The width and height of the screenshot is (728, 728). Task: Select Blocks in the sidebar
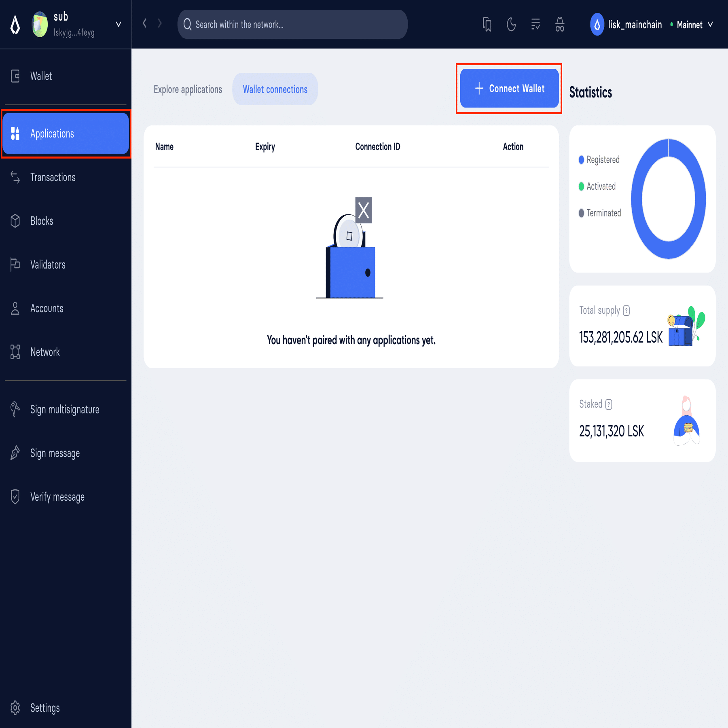point(42,221)
